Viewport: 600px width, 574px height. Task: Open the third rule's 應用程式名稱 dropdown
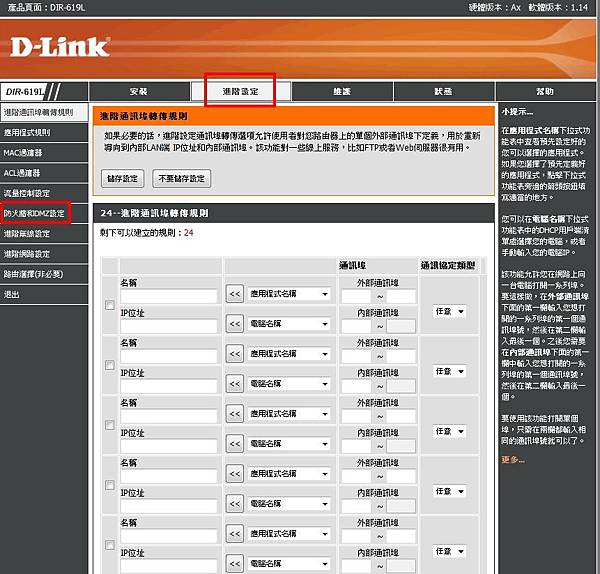(289, 414)
